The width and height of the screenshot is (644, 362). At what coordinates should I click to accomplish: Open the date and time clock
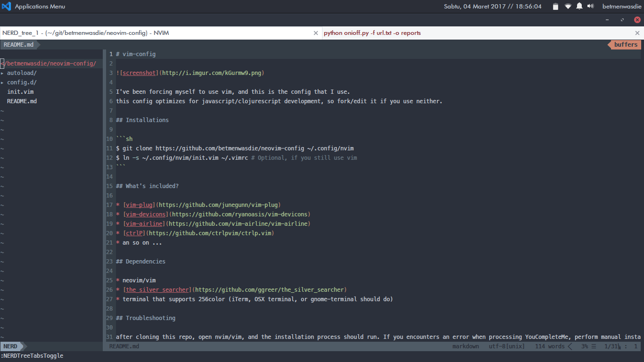(x=493, y=7)
